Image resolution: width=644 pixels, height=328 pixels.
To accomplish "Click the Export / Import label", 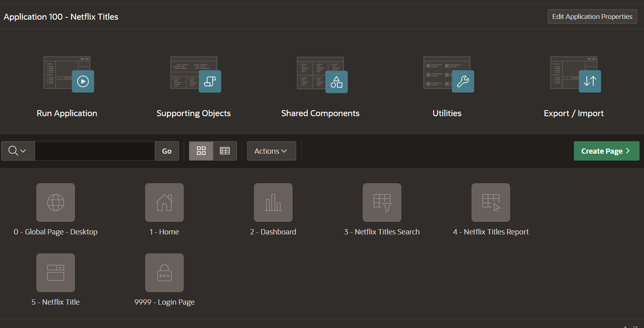I will (574, 113).
